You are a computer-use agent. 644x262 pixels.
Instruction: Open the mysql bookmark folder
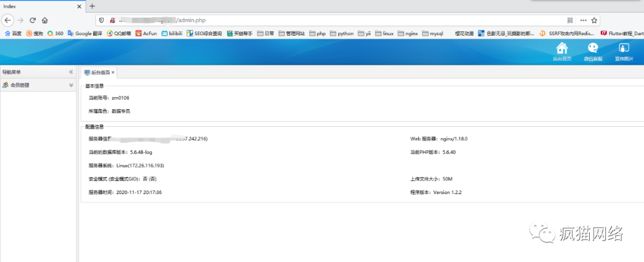[433, 33]
